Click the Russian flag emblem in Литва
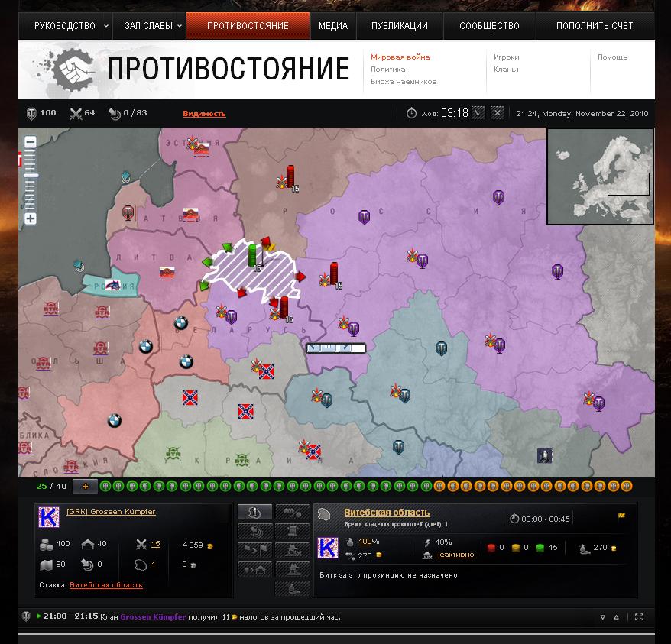 167,273
